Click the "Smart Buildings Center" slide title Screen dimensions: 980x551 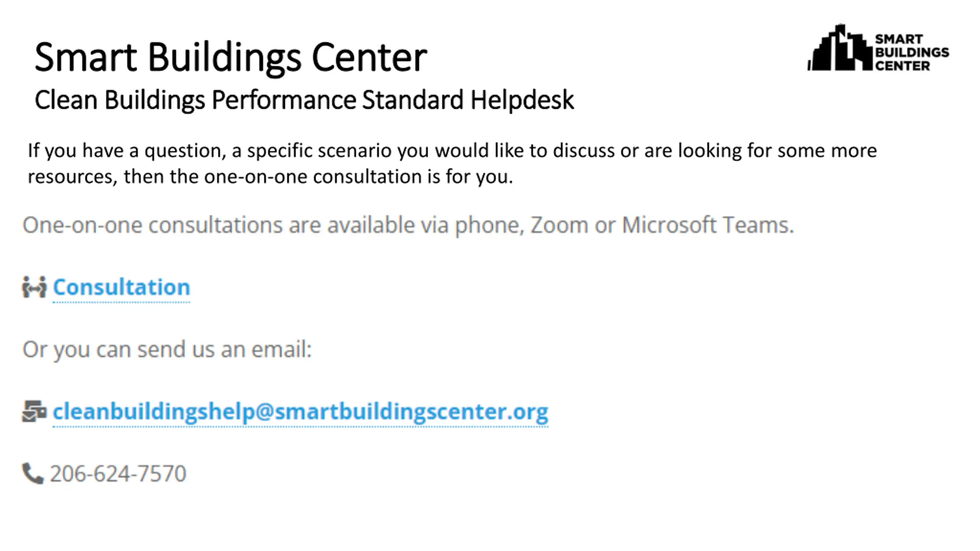pyautogui.click(x=231, y=57)
